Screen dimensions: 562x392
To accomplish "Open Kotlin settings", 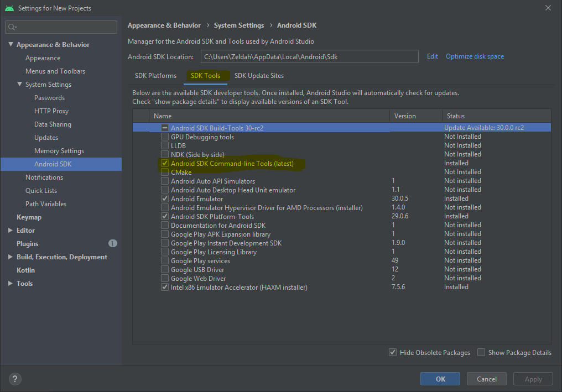I will (26, 270).
